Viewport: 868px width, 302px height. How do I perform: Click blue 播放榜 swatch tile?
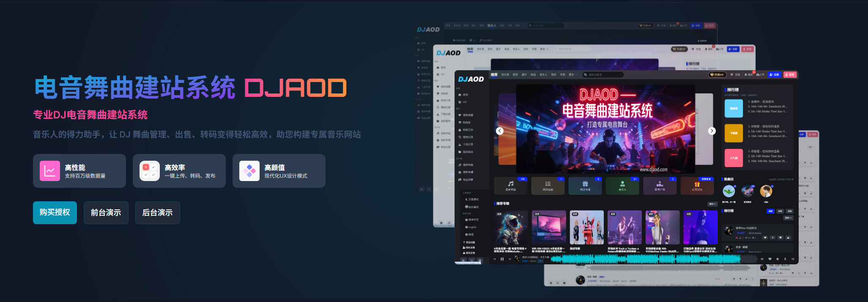pyautogui.click(x=734, y=109)
